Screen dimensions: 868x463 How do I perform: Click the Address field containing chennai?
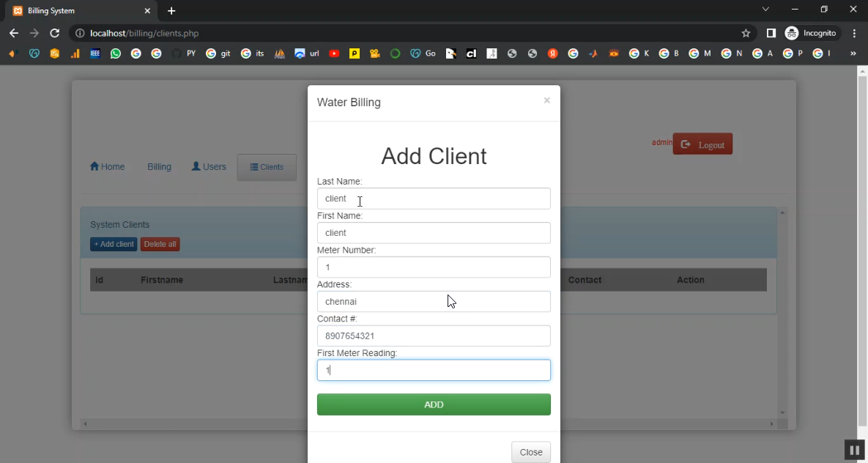click(x=434, y=301)
